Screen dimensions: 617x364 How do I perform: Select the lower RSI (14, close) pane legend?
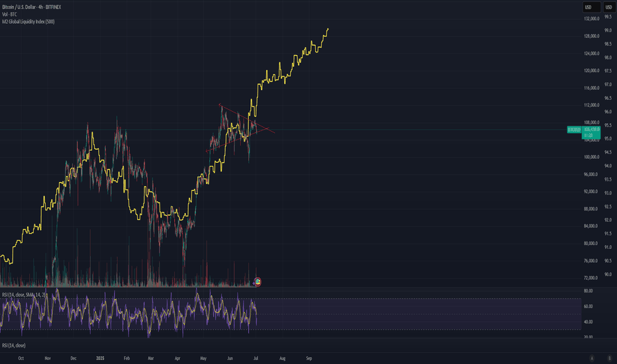point(14,345)
